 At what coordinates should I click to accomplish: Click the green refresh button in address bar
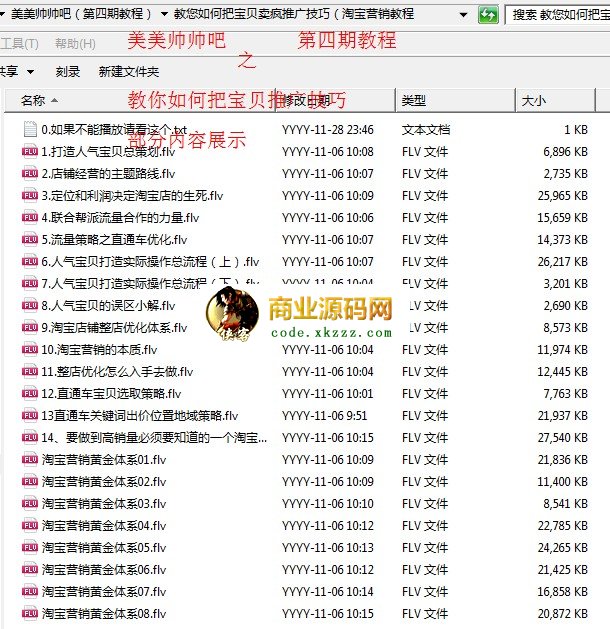(x=488, y=15)
